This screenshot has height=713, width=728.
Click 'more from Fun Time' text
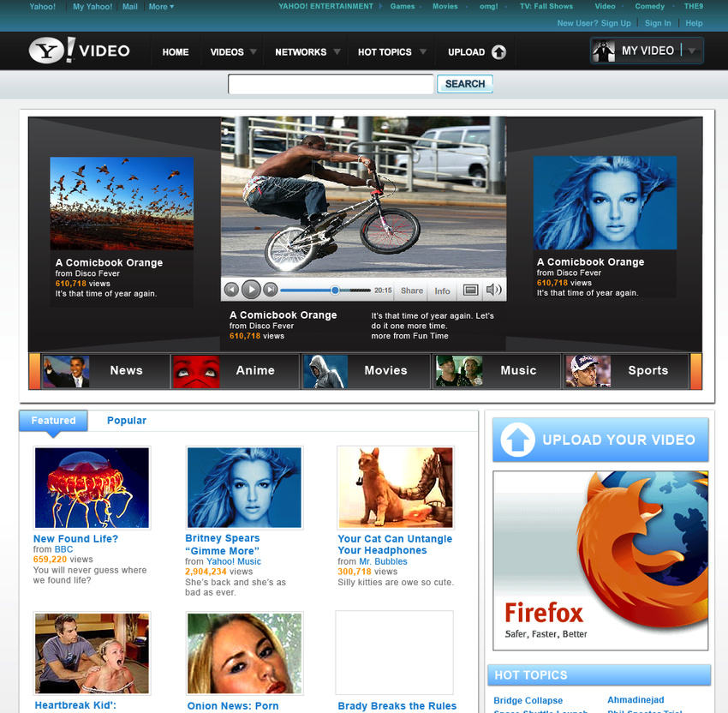(409, 336)
